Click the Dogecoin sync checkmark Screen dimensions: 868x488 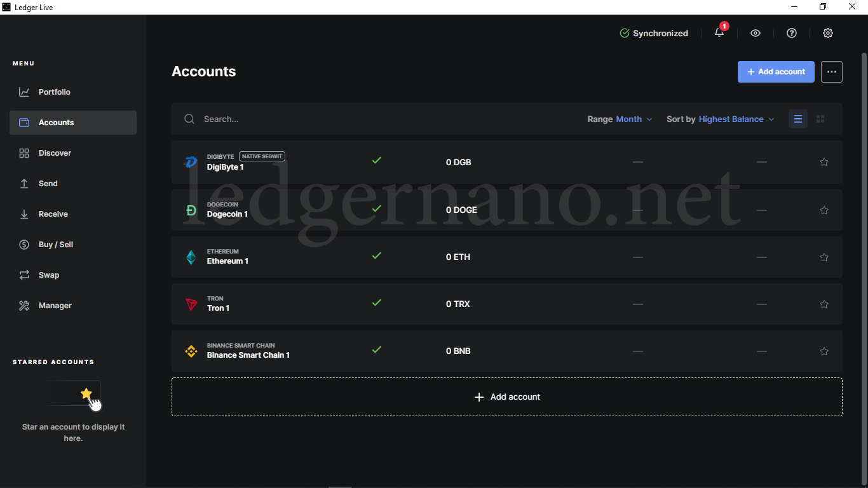[x=377, y=208]
